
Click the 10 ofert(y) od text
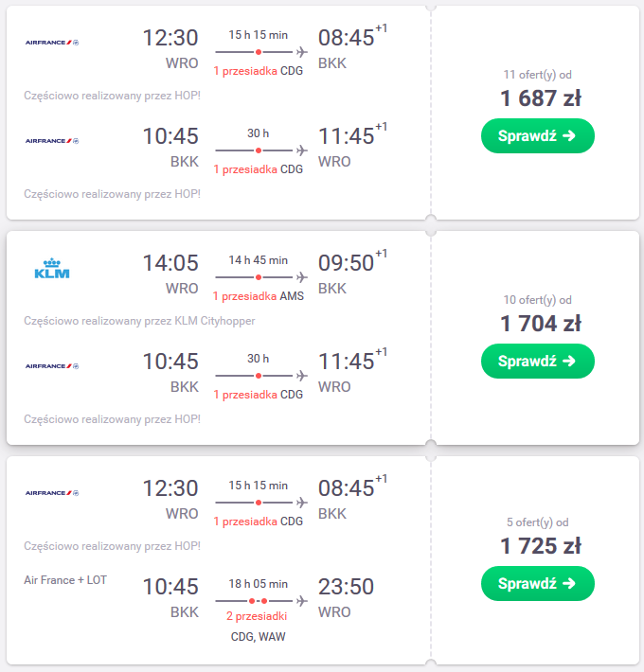point(537,300)
